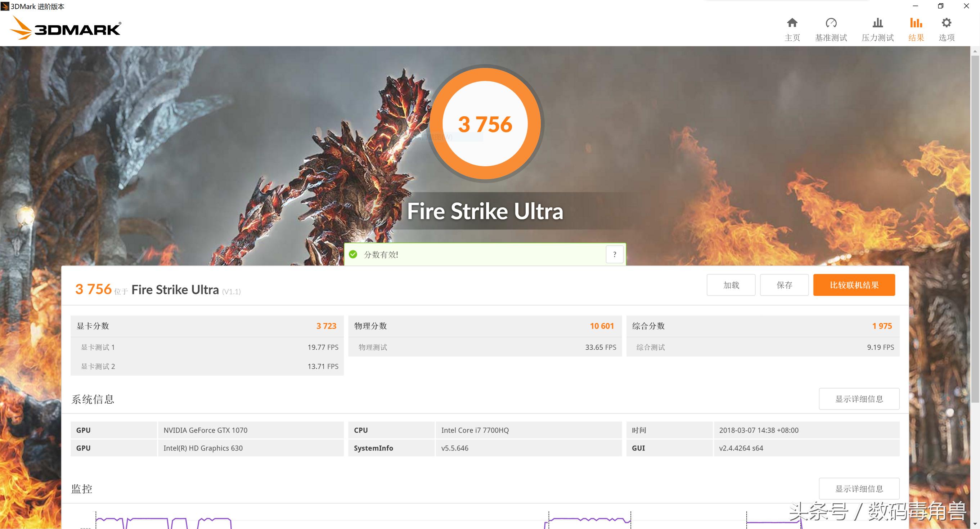Open the 选项 options gear icon
The image size is (980, 529).
click(x=946, y=23)
